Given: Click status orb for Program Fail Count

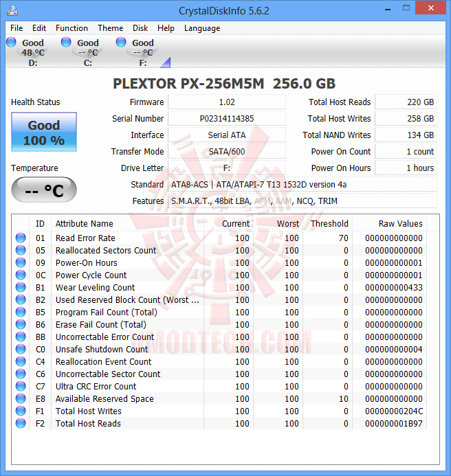Looking at the screenshot, I should pos(21,312).
